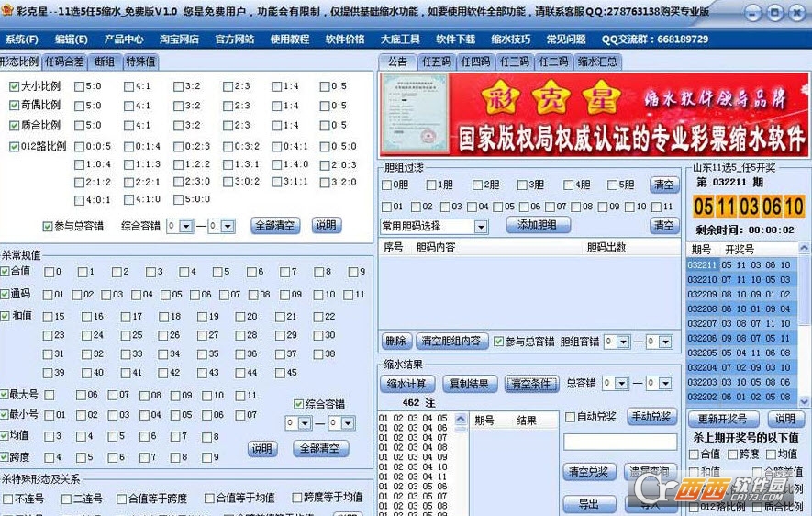Open first 总容错 dropdown
Viewport: 812px width, 516px height.
(x=621, y=384)
